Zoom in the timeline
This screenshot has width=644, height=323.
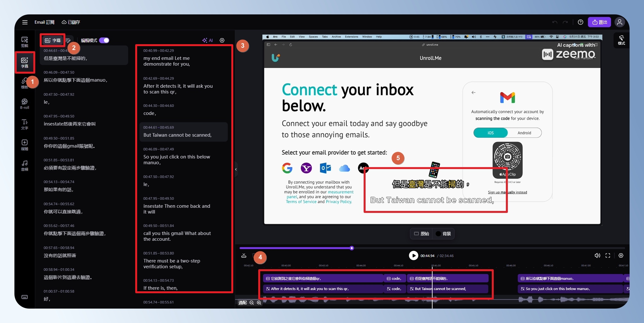(x=259, y=303)
